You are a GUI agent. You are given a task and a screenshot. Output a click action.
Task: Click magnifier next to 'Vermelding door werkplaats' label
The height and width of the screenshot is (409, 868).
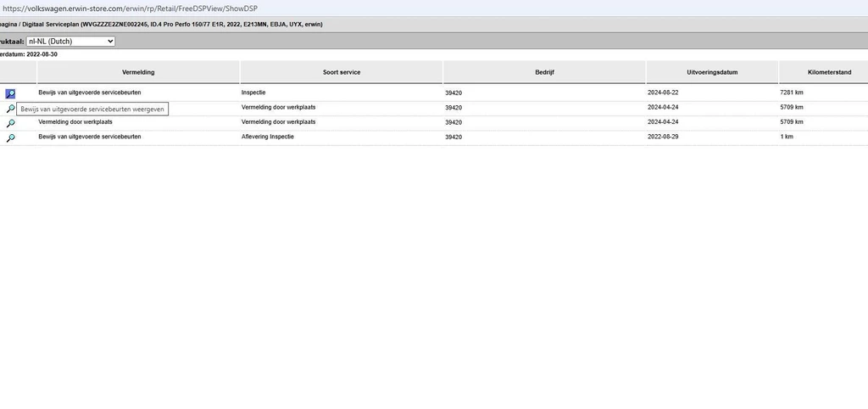point(10,123)
